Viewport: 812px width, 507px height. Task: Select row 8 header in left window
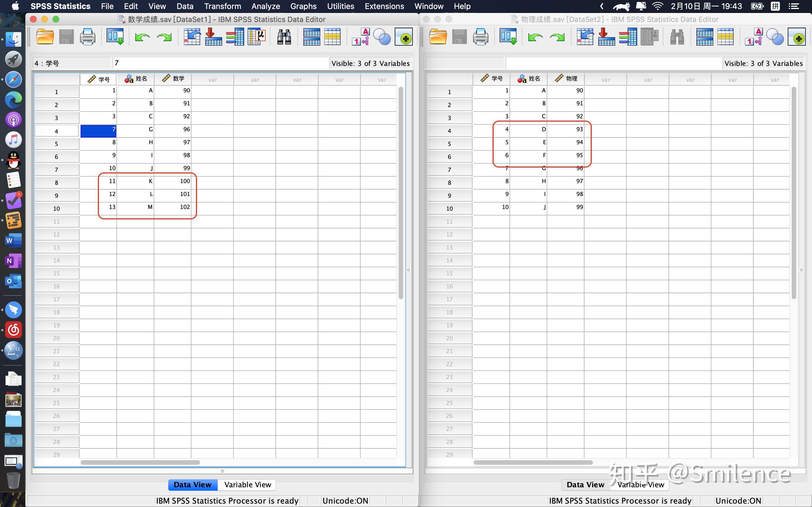[x=56, y=183]
